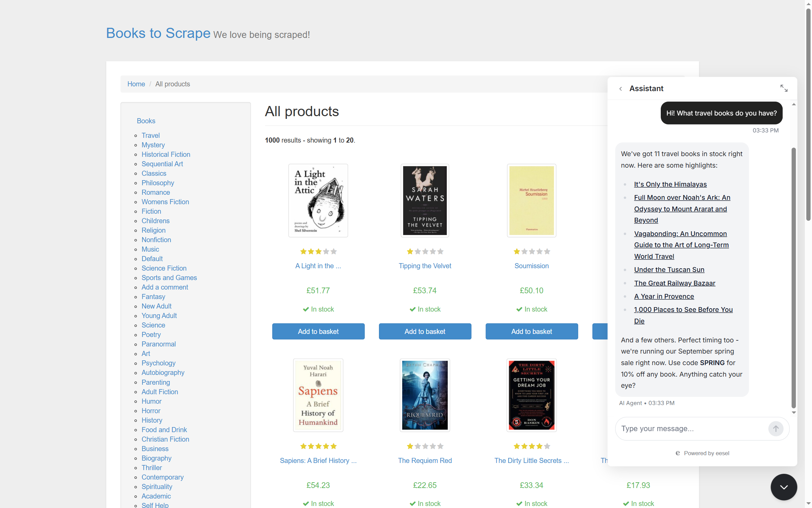812x508 pixels.
Task: Click chat scrollbar up arrow
Action: [794, 104]
